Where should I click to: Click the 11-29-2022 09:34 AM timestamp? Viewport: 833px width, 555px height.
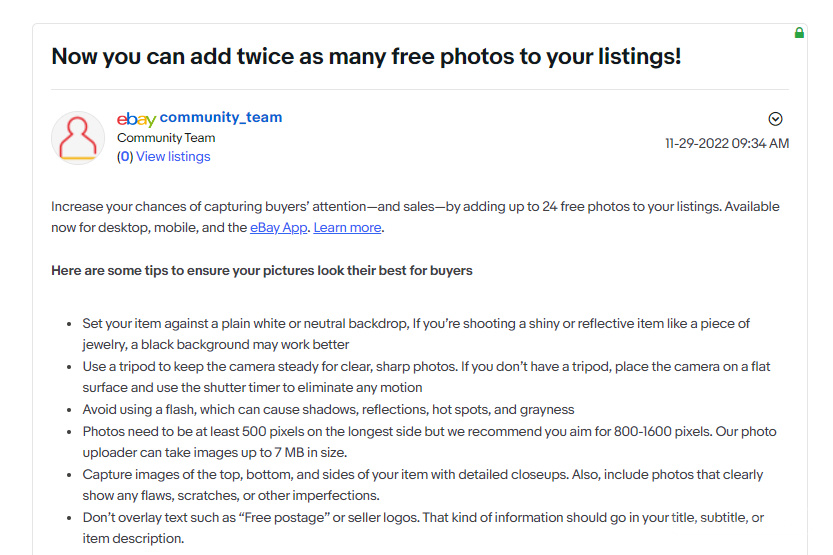point(727,144)
